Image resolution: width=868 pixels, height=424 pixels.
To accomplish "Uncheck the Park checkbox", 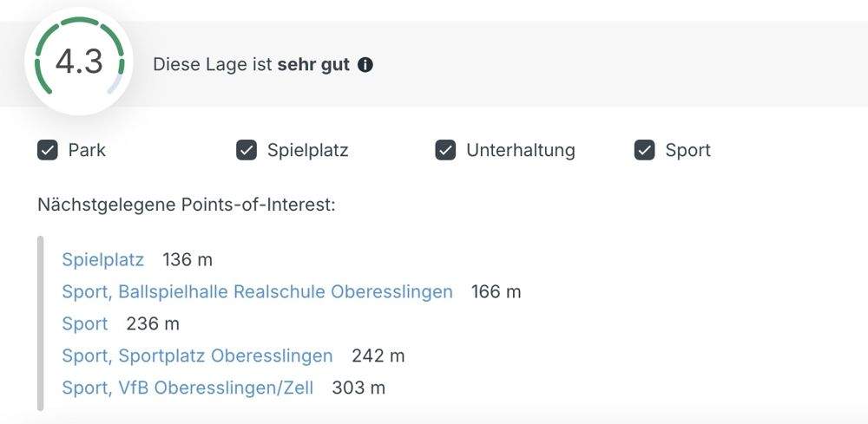I will pyautogui.click(x=48, y=150).
